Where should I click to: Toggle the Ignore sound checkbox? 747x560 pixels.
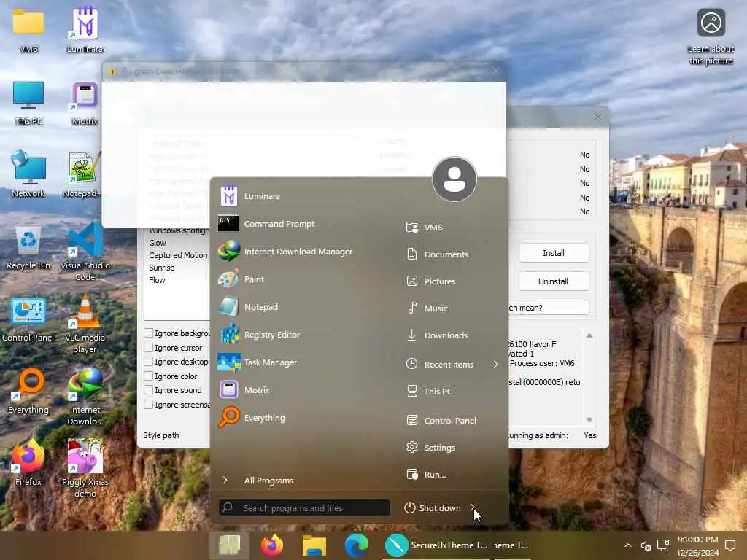click(x=149, y=390)
